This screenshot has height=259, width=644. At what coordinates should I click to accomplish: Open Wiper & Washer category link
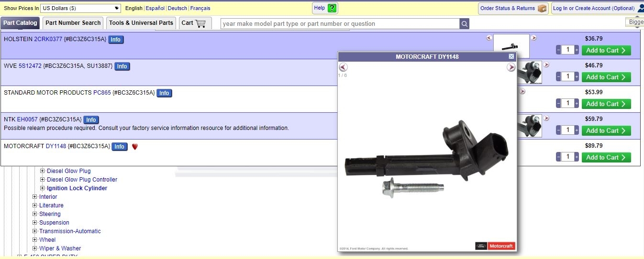point(60,248)
